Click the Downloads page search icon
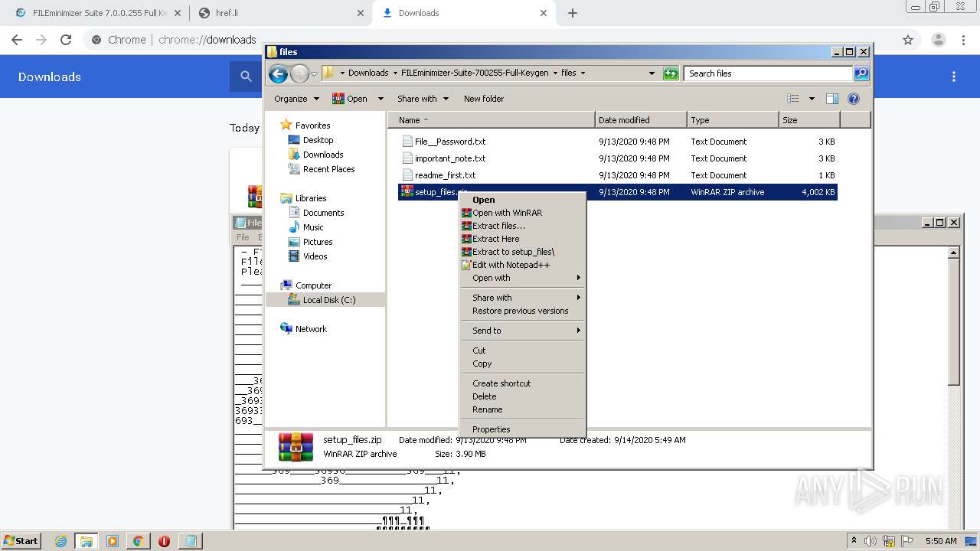 [x=246, y=77]
